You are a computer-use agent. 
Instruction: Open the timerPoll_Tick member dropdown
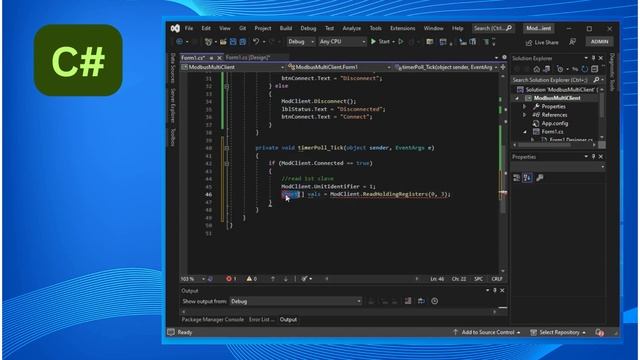pos(446,67)
